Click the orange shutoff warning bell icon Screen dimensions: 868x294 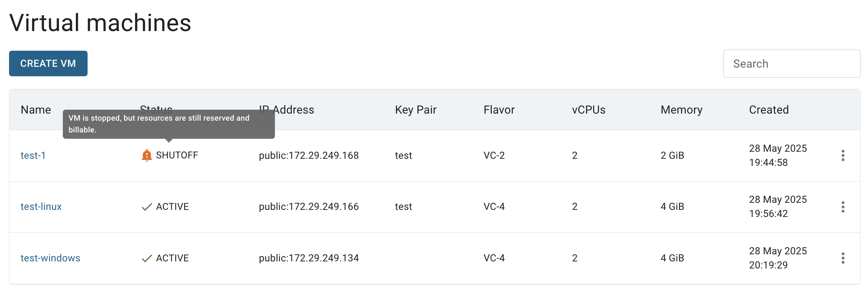pyautogui.click(x=146, y=155)
